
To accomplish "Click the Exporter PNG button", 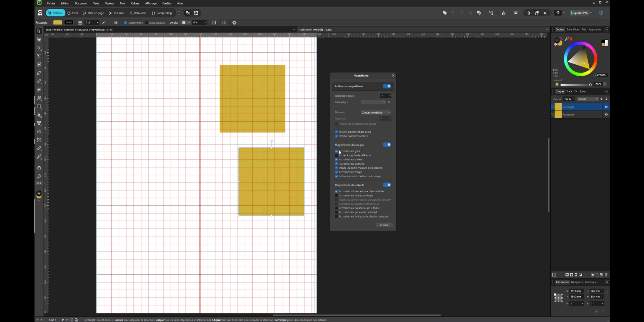I will click(x=580, y=13).
